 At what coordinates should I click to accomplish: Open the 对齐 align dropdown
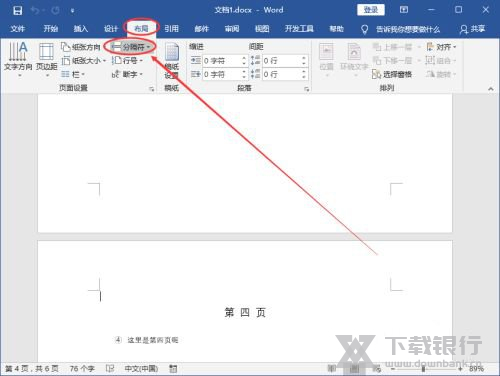pyautogui.click(x=441, y=47)
